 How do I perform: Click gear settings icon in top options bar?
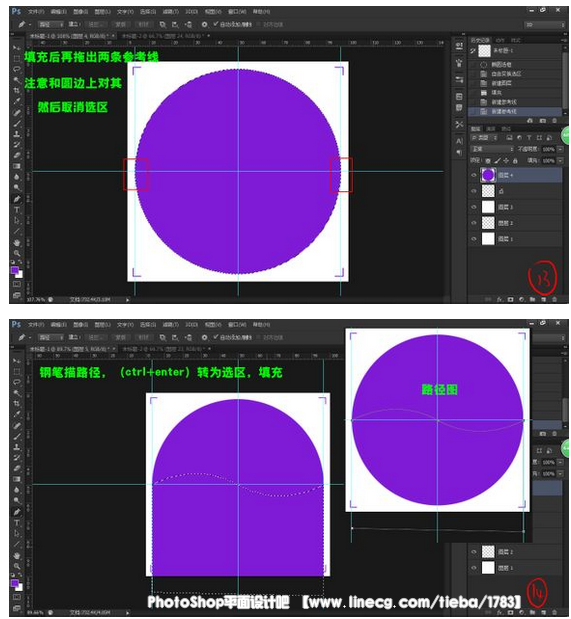[204, 24]
